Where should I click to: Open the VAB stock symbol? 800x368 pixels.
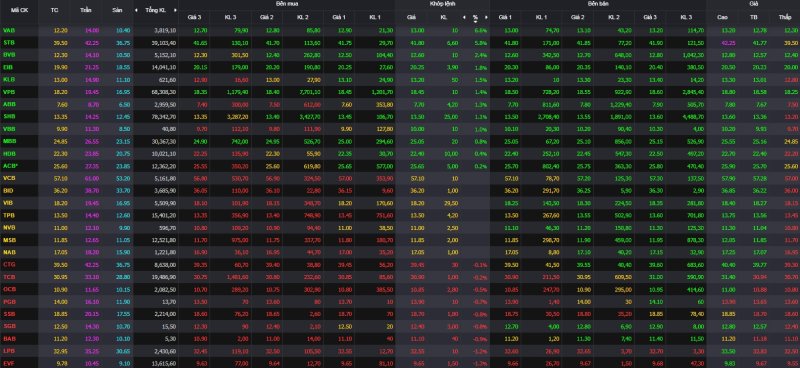9,30
